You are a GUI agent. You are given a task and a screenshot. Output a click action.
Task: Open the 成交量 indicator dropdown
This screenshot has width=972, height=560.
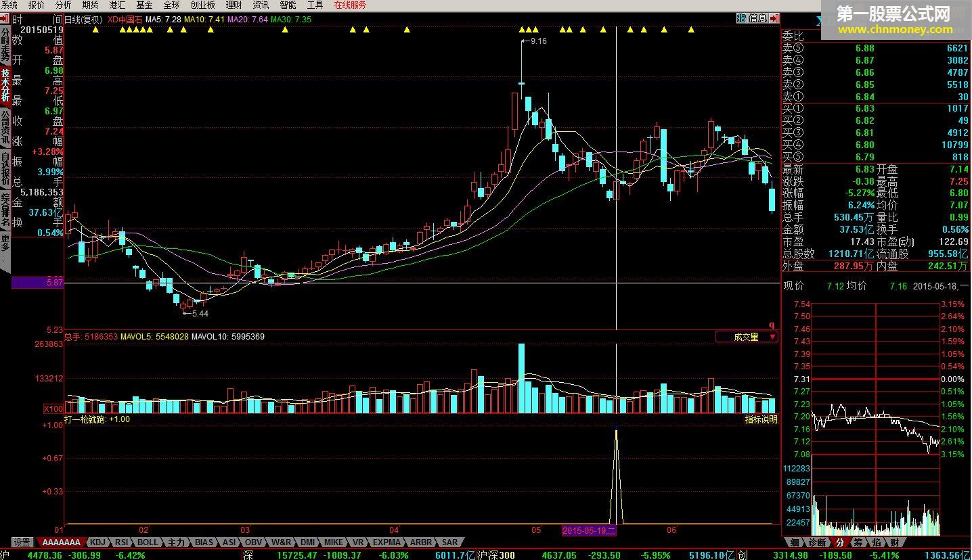point(747,336)
